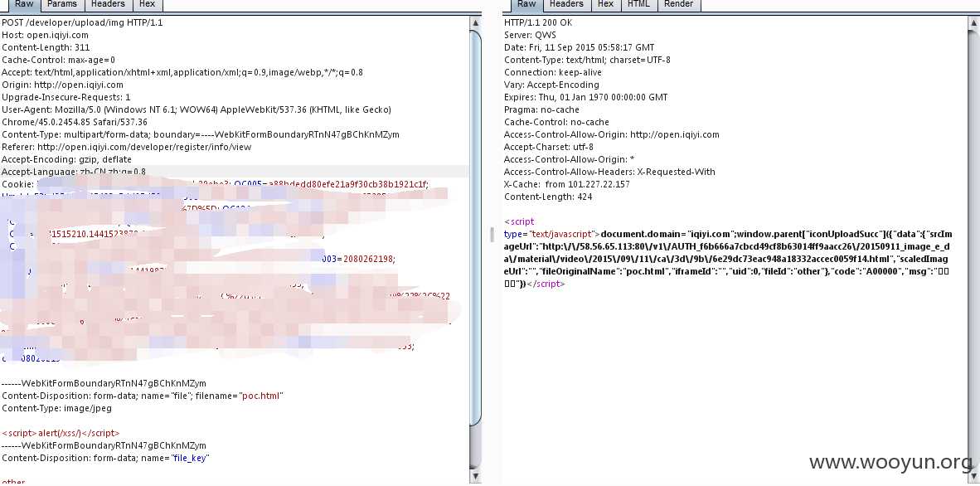The width and height of the screenshot is (980, 486).
Task: Click the response pane scroll-down arrow
Action: (975, 476)
